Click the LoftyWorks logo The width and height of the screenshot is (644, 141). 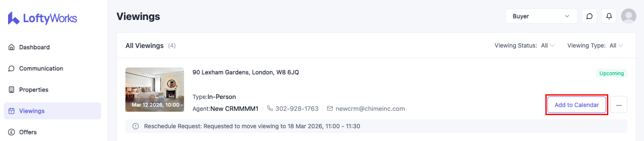coord(42,18)
